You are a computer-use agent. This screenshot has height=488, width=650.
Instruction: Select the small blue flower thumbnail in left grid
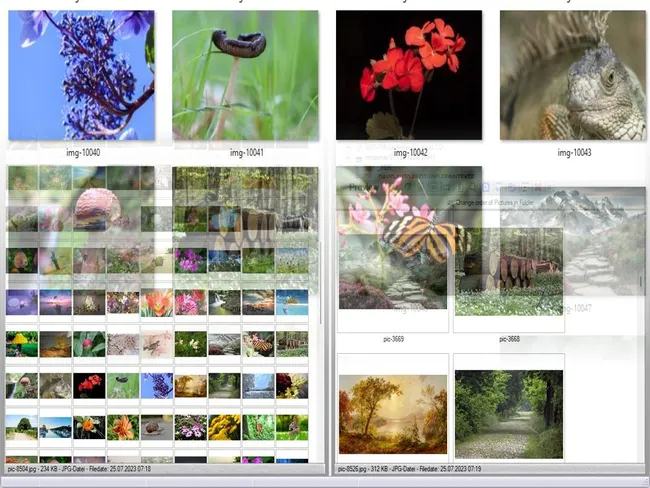(157, 386)
